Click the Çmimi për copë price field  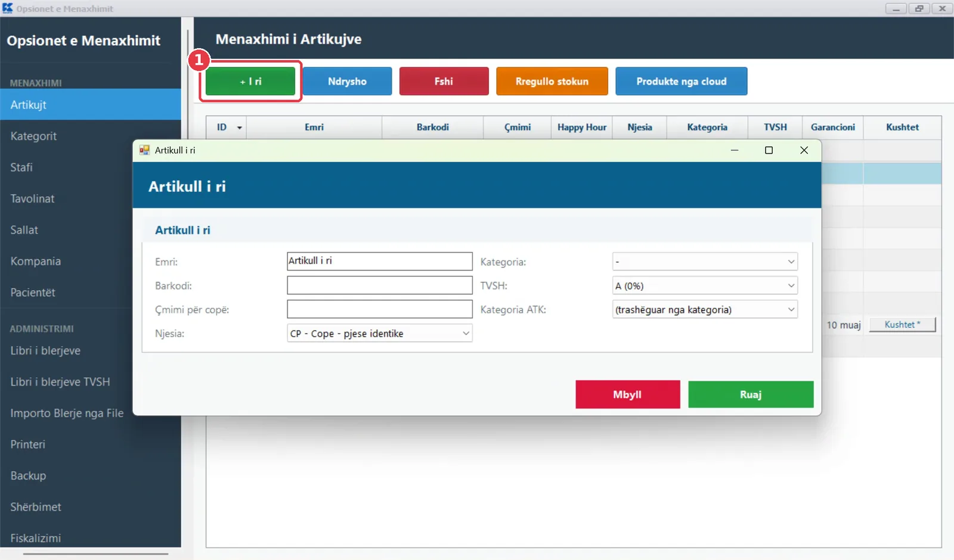380,309
